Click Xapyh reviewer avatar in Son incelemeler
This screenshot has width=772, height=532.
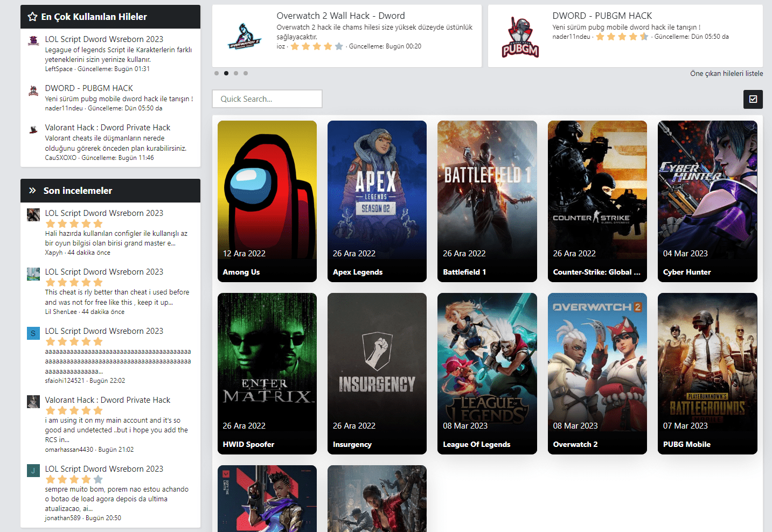(33, 215)
